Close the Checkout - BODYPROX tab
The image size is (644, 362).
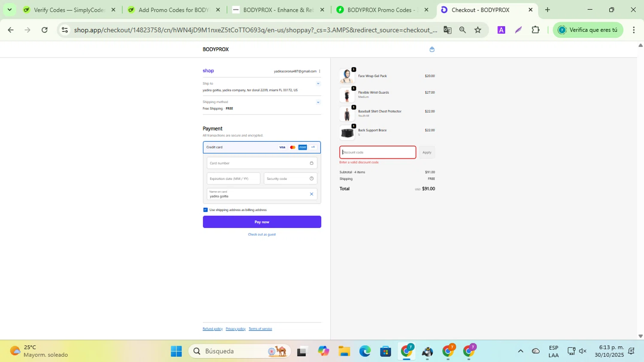pyautogui.click(x=530, y=10)
